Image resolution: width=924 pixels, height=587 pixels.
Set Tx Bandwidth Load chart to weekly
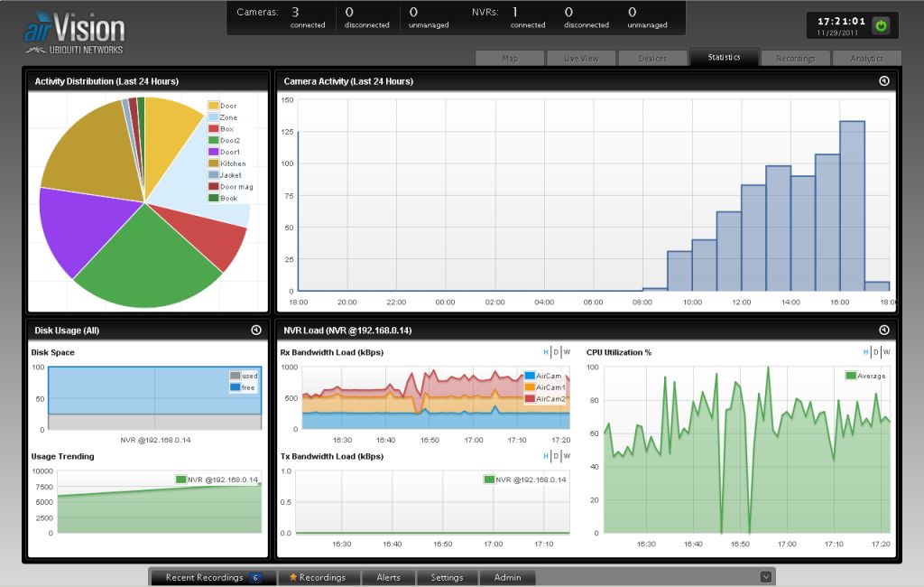click(566, 457)
